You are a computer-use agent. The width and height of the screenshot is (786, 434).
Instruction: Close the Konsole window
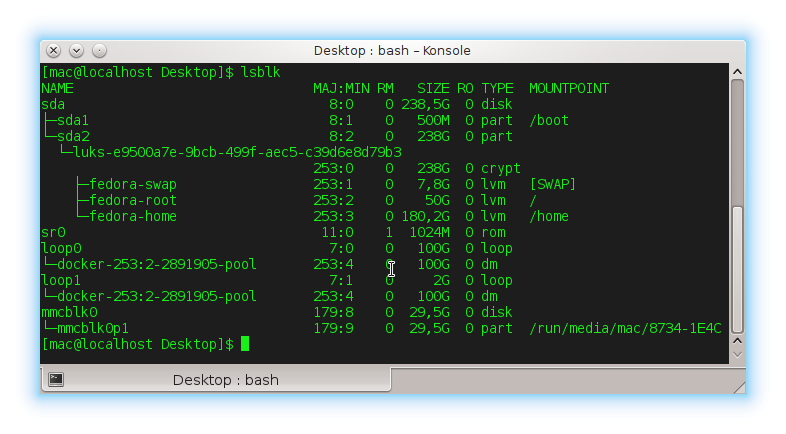[54, 50]
